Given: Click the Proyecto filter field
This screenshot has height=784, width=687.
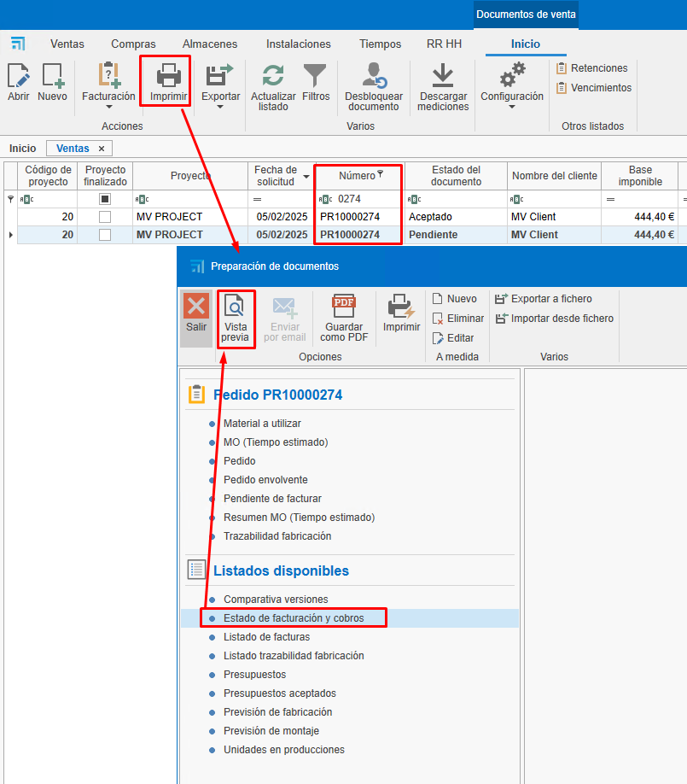Looking at the screenshot, I should click(x=190, y=199).
